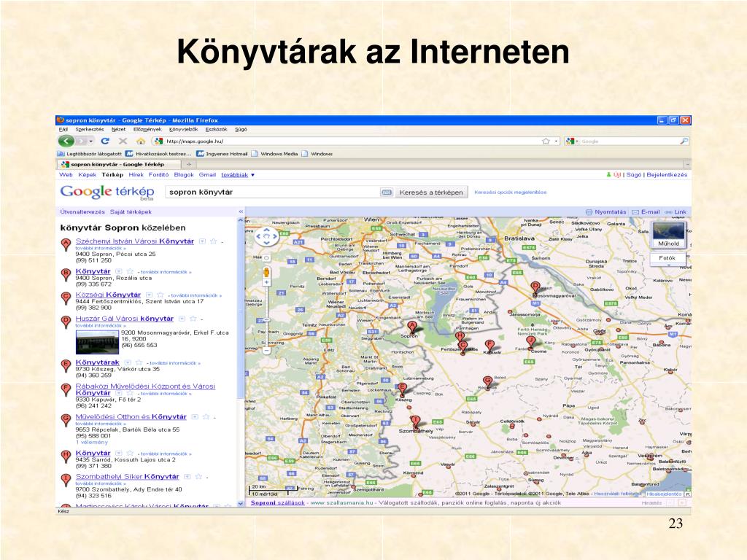Viewport: 747px width, 560px height.
Task: Click the zoom out minus button on the map
Action: pyautogui.click(x=266, y=351)
